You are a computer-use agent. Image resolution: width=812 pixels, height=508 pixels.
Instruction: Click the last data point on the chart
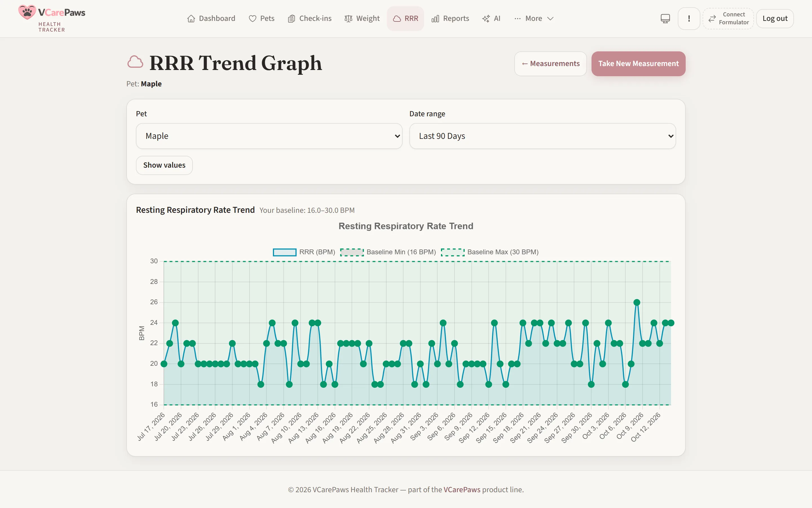tap(671, 323)
